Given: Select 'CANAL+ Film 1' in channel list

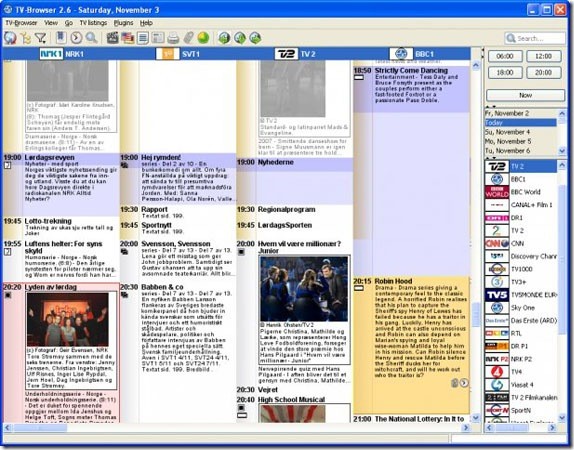Looking at the screenshot, I should tap(521, 205).
